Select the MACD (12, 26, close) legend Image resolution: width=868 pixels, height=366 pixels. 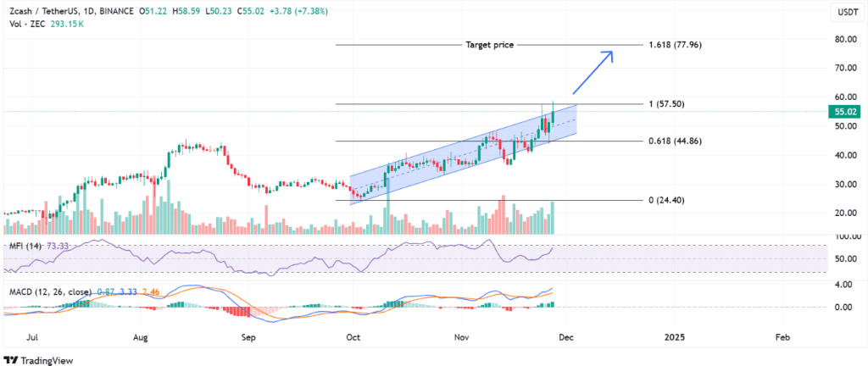[x=51, y=291]
